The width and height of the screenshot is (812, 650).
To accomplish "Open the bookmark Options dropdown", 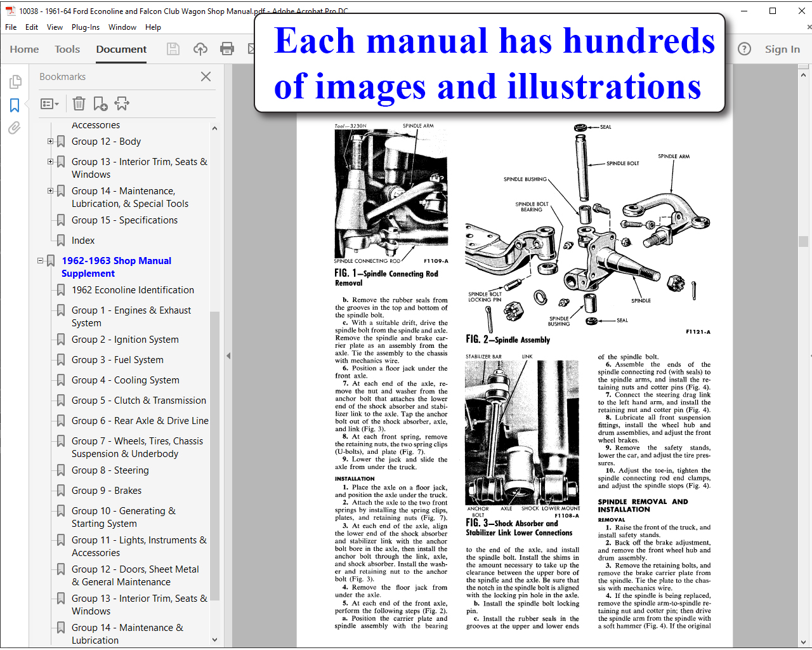I will tap(49, 103).
